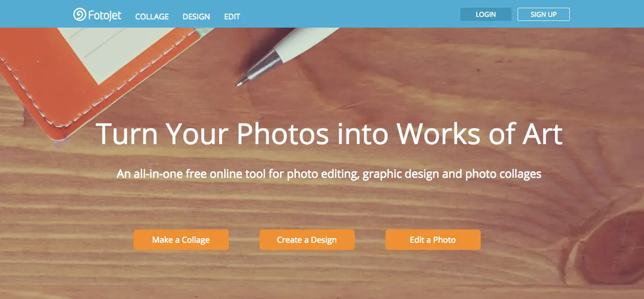Click the Make a Collage button
The width and height of the screenshot is (644, 299).
pyautogui.click(x=181, y=240)
